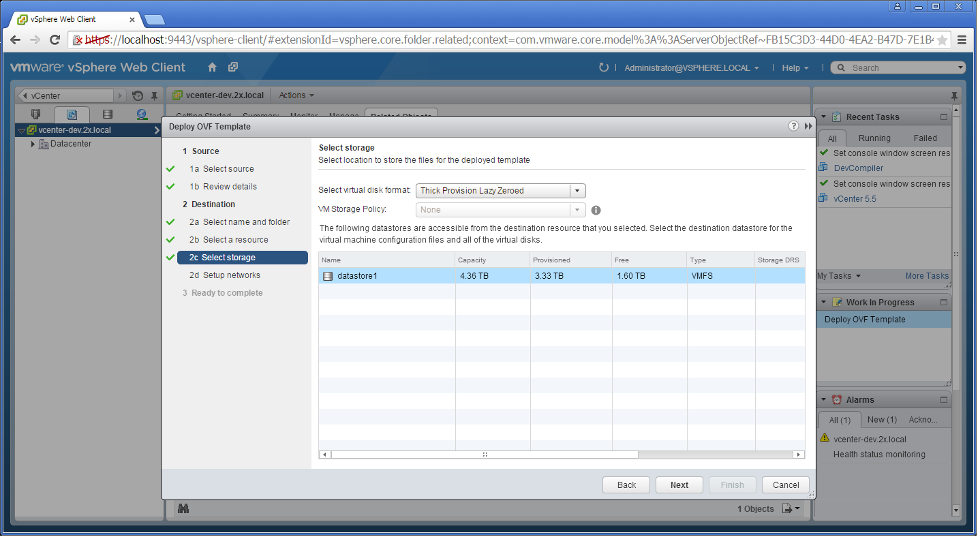Maximize the Recent Tasks panel

(944, 117)
